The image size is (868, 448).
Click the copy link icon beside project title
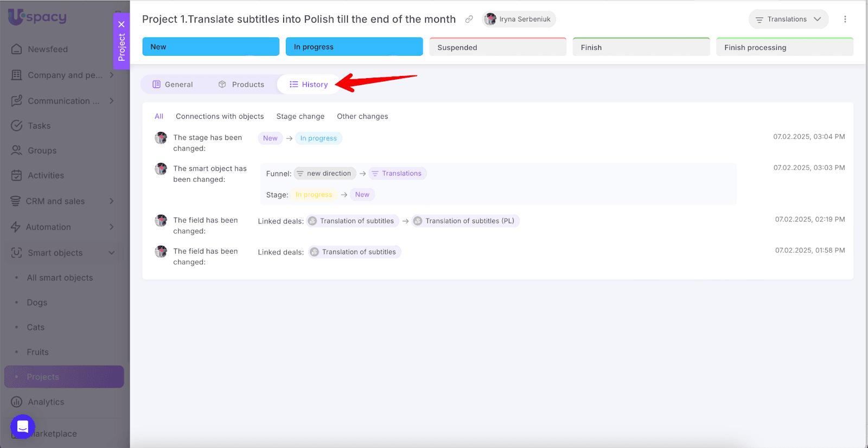tap(469, 19)
